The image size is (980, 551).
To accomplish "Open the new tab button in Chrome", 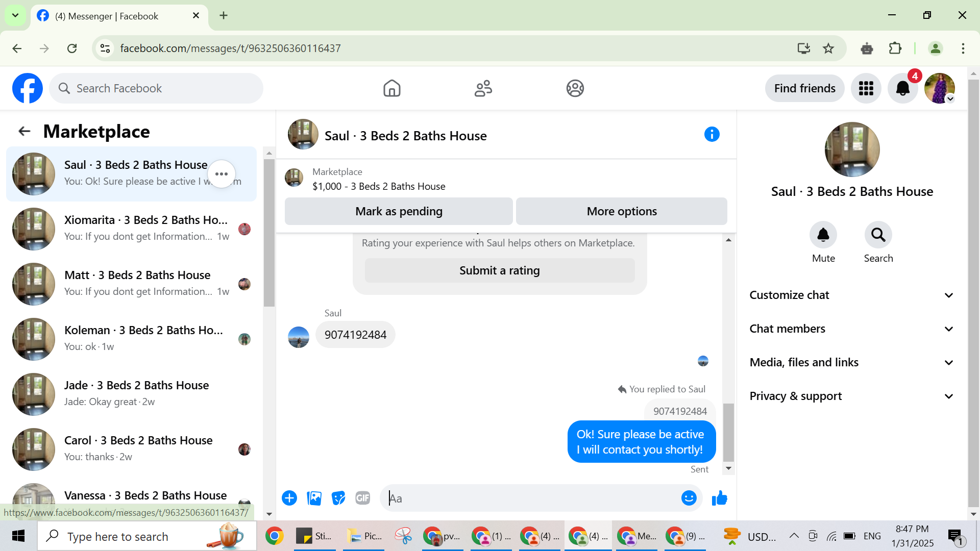I will point(224,15).
